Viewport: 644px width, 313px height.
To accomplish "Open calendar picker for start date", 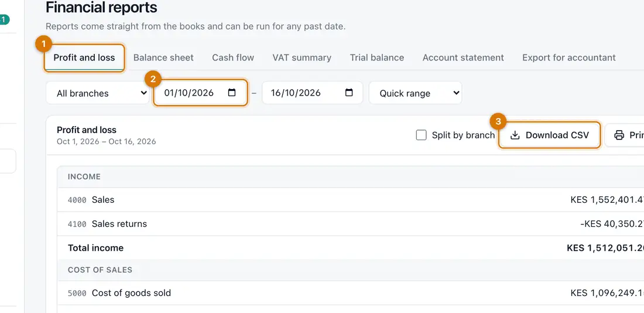I will pos(232,93).
